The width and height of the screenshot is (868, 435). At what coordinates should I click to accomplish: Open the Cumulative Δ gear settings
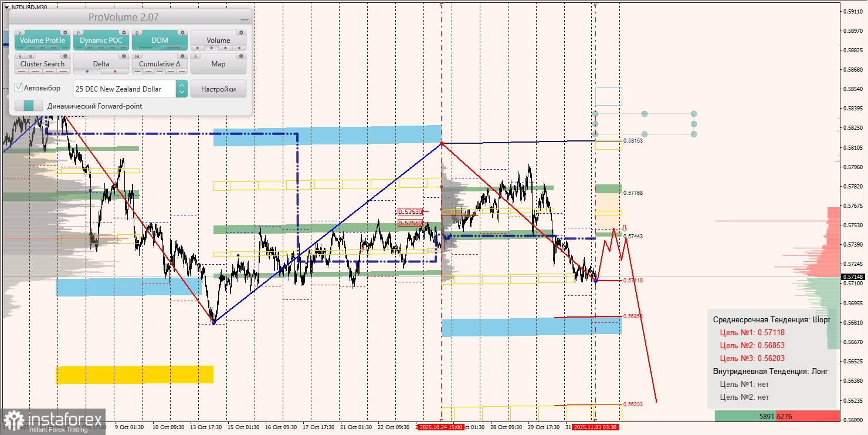pyautogui.click(x=182, y=56)
